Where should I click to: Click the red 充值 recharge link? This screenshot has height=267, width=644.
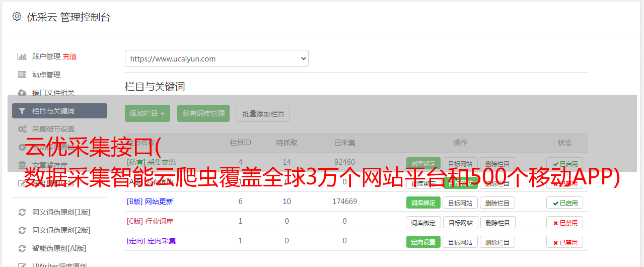[70, 56]
